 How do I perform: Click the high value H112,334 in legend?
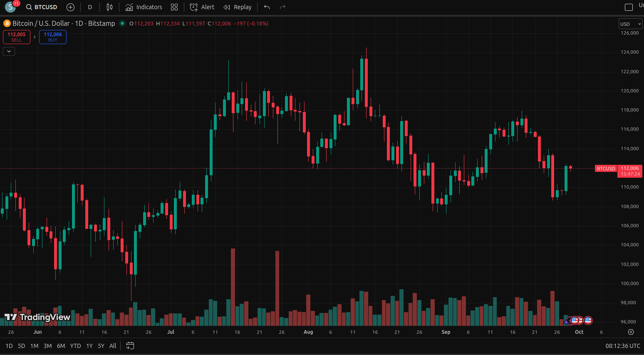tap(168, 24)
